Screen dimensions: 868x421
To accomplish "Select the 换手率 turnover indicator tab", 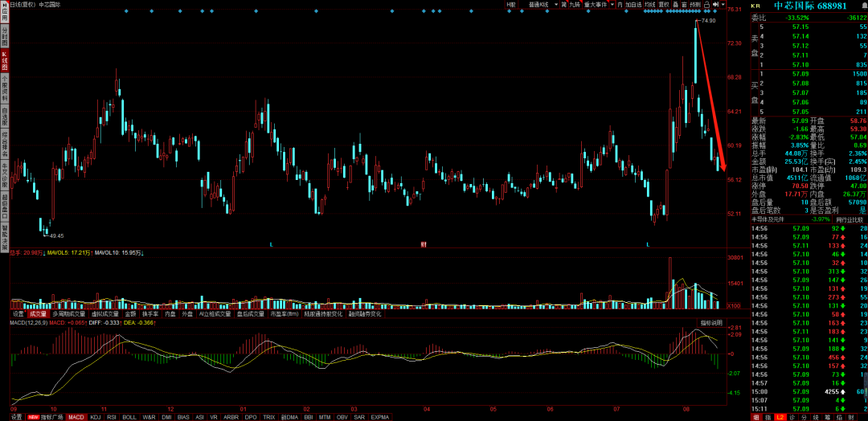I will point(150,313).
